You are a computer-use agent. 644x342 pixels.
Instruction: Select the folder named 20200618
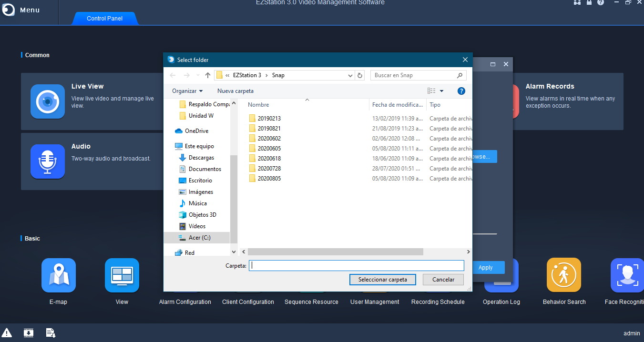269,159
